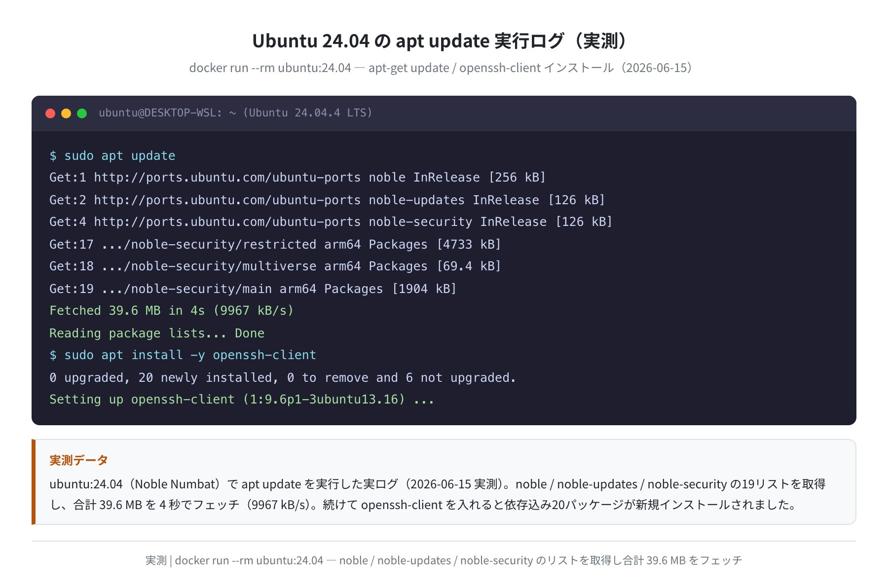Click the yellow minimize dot in terminal

pos(66,113)
